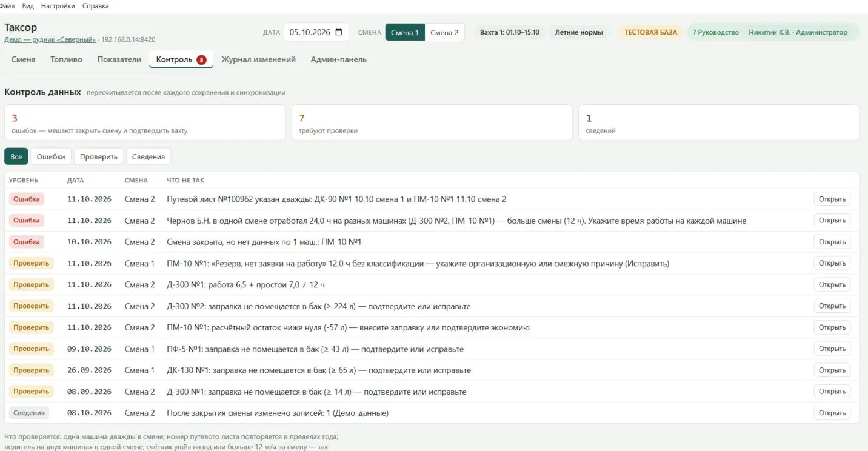Open the Д-300 №2 заправка ≥ 224 л row

pos(832,306)
